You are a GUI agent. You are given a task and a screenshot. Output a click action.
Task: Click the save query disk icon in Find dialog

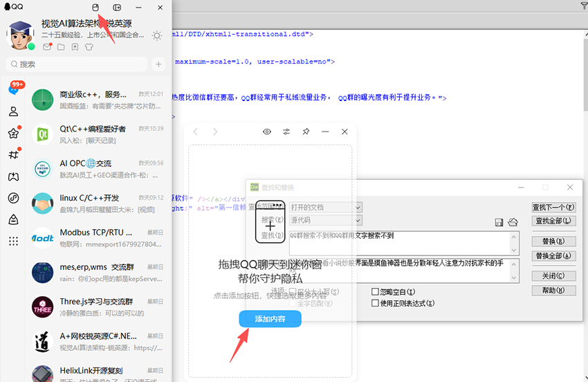click(x=499, y=222)
